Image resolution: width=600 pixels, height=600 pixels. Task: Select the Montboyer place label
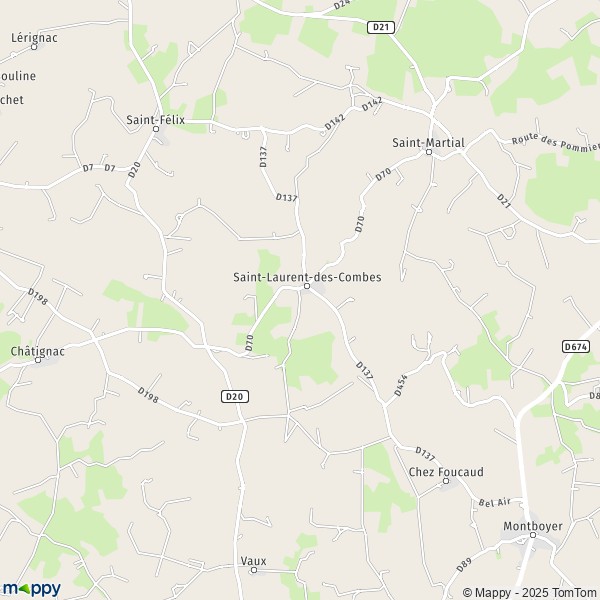(533, 526)
